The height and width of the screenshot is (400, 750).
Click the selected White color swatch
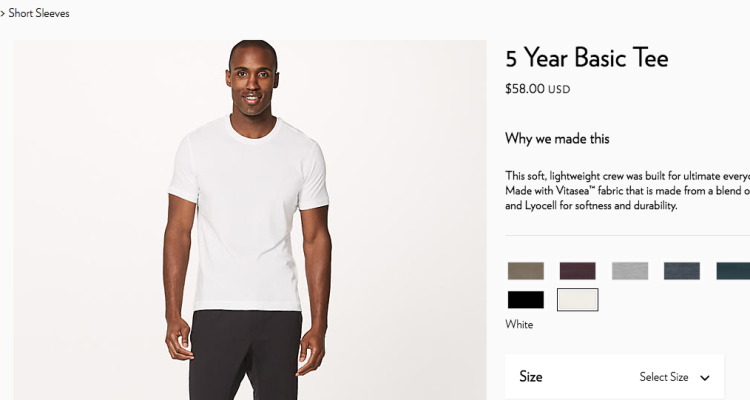point(578,300)
